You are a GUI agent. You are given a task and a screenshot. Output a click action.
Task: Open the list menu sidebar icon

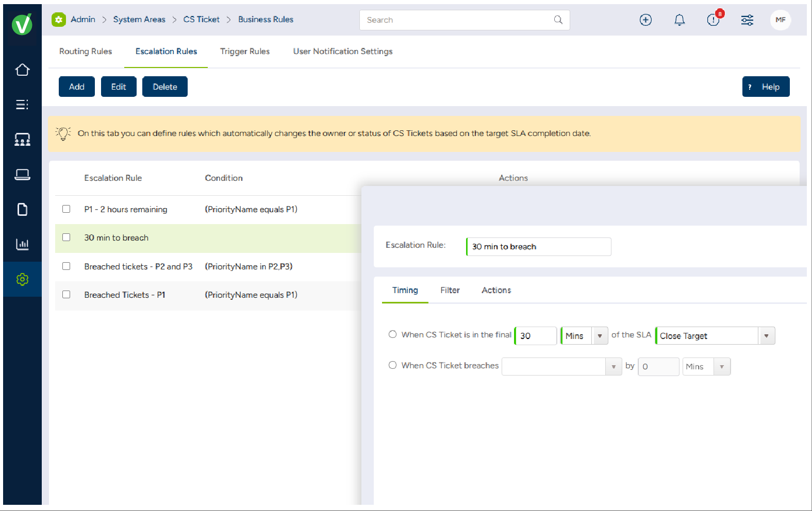coord(22,105)
